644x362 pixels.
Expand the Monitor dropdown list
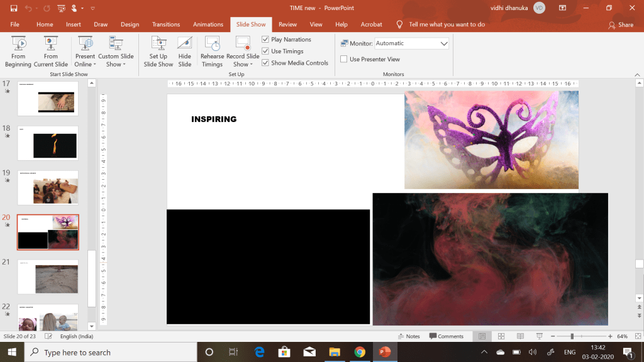pyautogui.click(x=443, y=43)
